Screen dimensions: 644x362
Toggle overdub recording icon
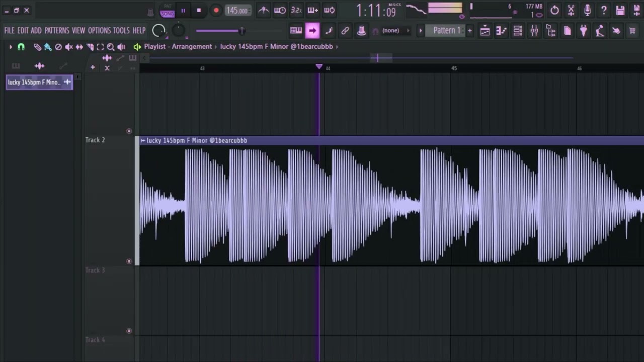pyautogui.click(x=312, y=11)
